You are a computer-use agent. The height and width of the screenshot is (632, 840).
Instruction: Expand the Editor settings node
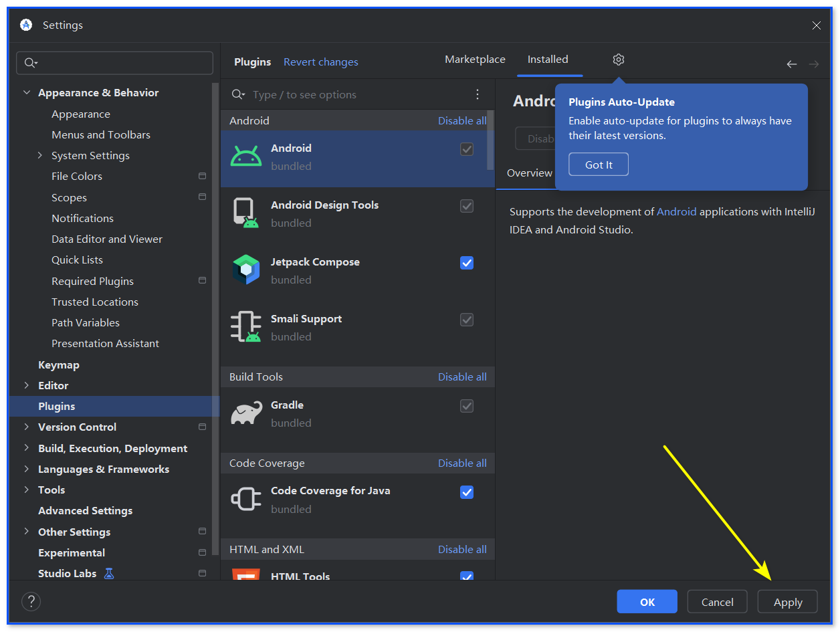click(x=27, y=385)
